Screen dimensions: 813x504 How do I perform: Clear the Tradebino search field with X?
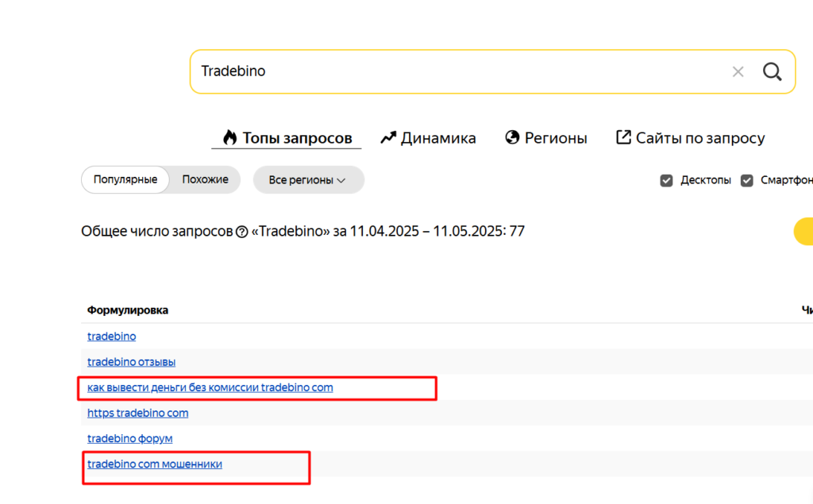[x=738, y=71]
